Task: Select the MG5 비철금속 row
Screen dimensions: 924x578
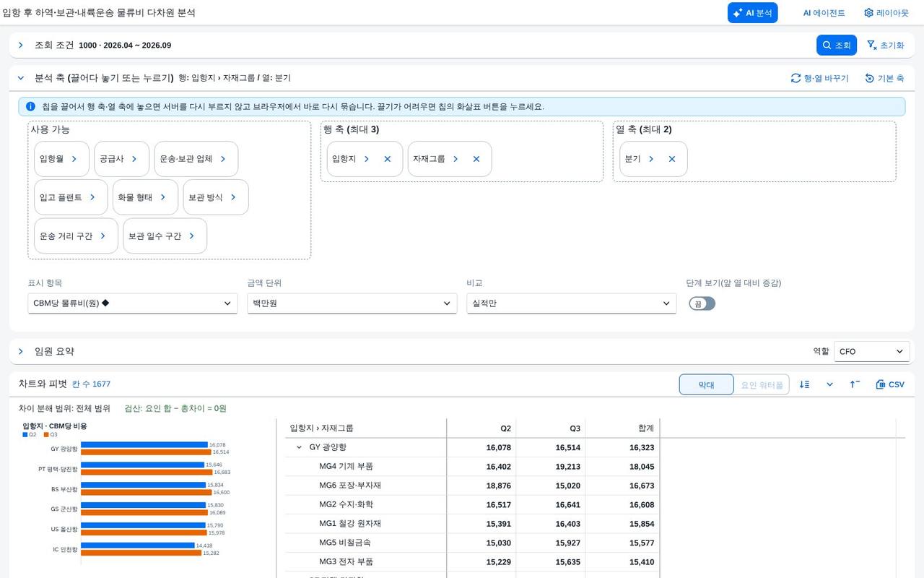Action: point(472,543)
